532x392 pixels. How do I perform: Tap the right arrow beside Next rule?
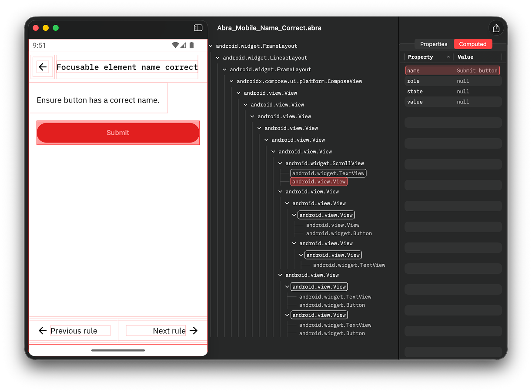194,331
